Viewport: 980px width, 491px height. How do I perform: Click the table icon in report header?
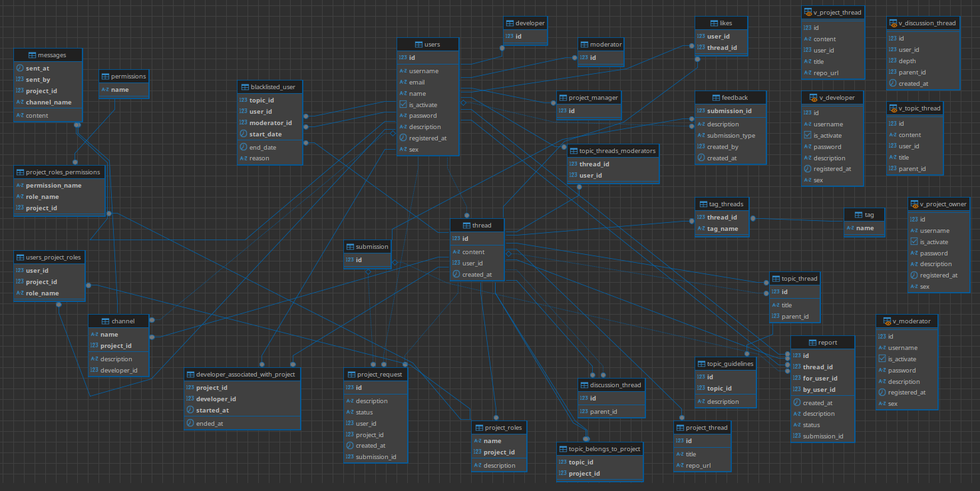(x=812, y=343)
